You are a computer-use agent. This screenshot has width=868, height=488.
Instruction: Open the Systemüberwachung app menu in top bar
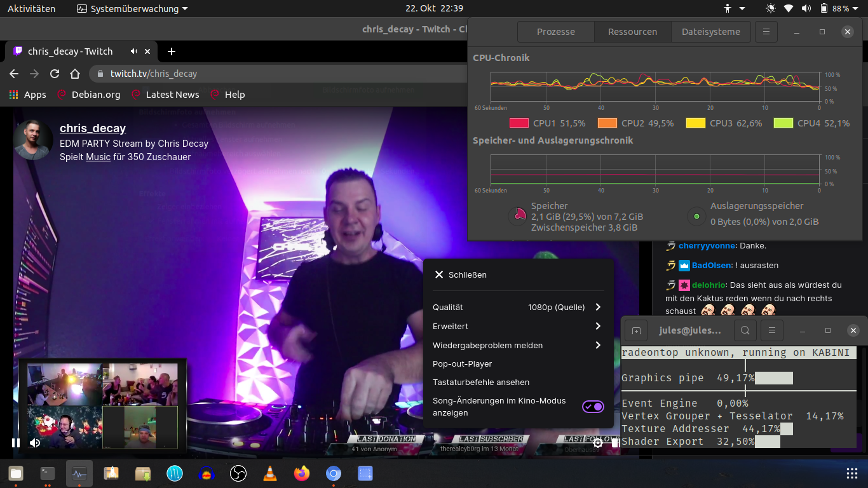tap(132, 9)
